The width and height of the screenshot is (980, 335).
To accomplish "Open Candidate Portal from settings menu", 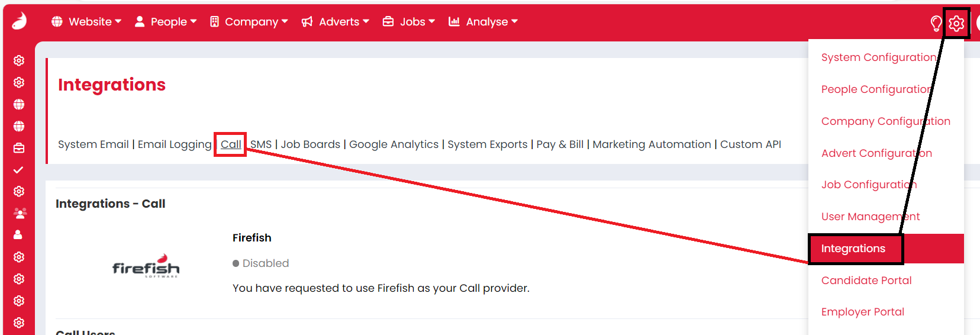I will [886, 281].
